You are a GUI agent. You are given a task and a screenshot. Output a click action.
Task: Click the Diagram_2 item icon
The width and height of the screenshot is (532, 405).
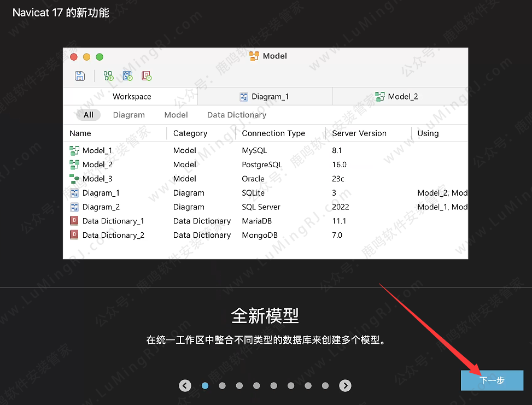[74, 207]
